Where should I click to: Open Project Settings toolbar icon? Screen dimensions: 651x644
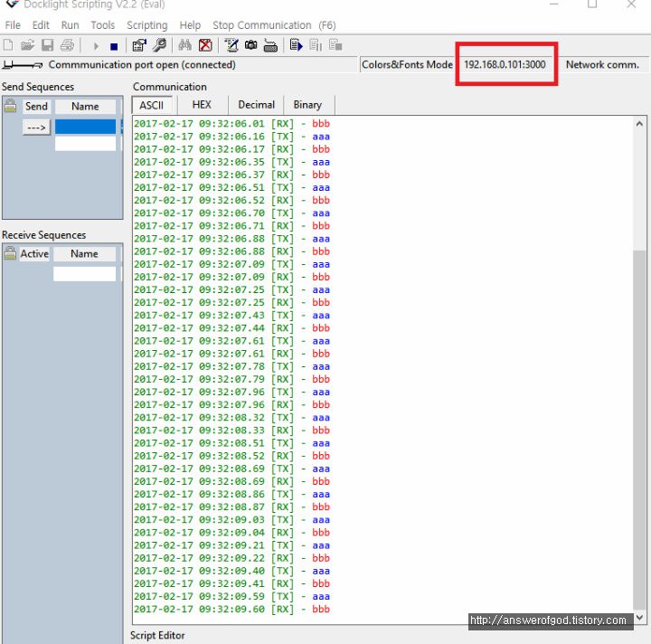click(139, 45)
